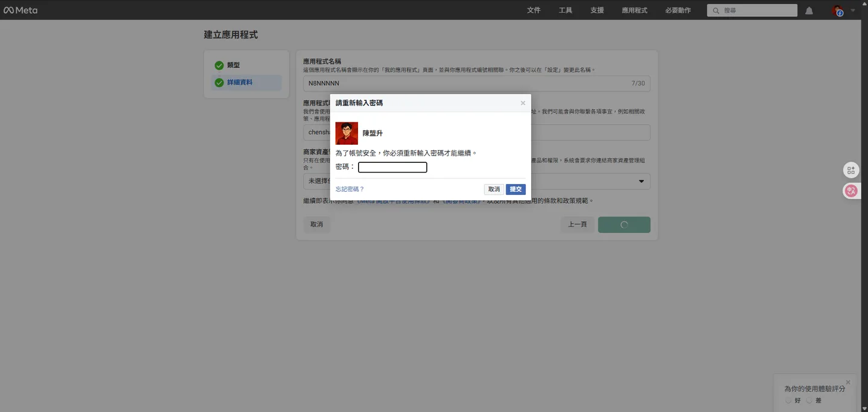Go back with 上一頁 button
The image size is (868, 412).
(x=577, y=224)
